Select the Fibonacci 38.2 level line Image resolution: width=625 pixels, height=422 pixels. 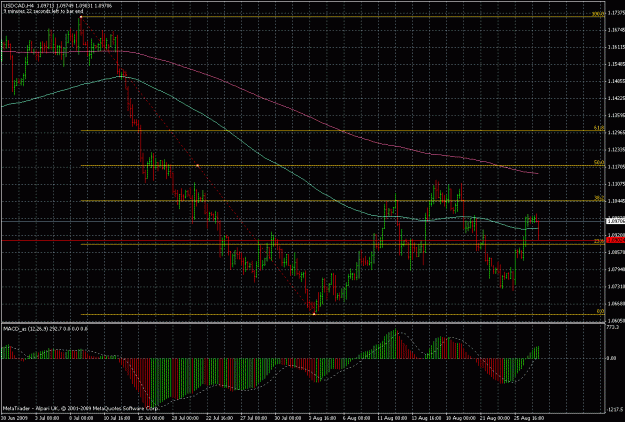tap(343, 200)
